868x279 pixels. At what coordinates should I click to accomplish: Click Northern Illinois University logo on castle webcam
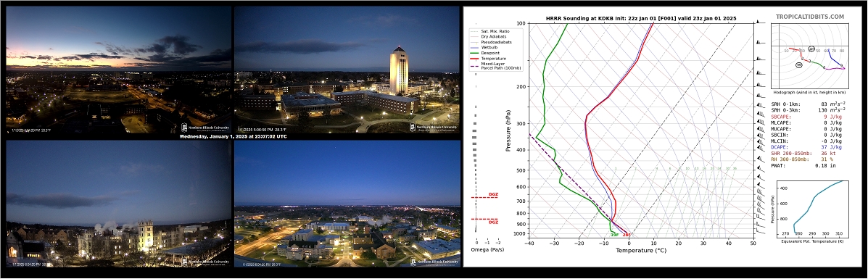(x=205, y=262)
